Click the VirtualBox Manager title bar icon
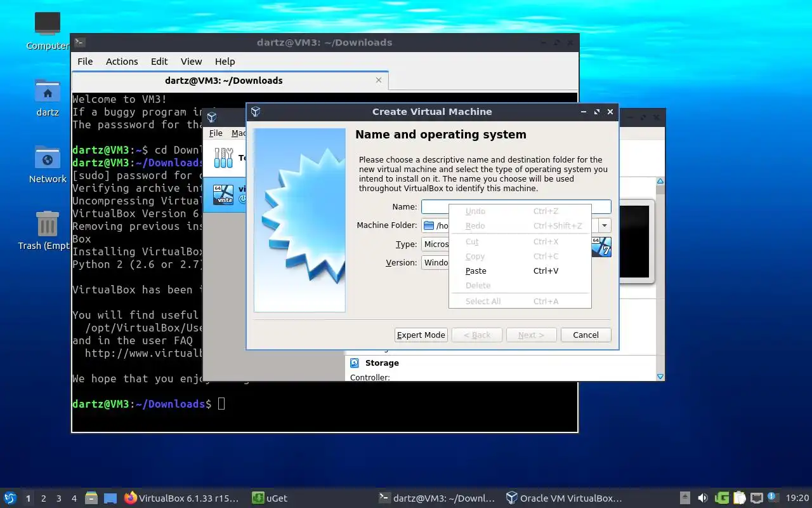 pos(212,117)
